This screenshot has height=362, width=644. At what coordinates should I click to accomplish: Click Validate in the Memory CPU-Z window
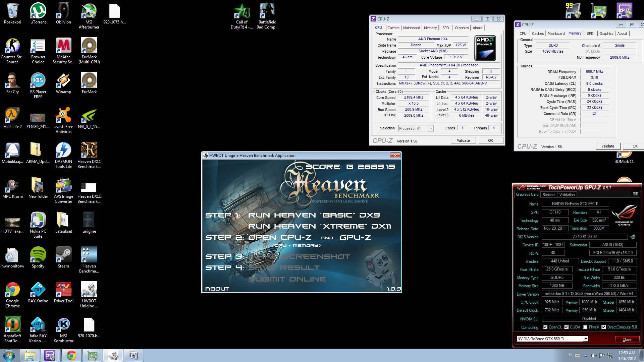pos(608,146)
